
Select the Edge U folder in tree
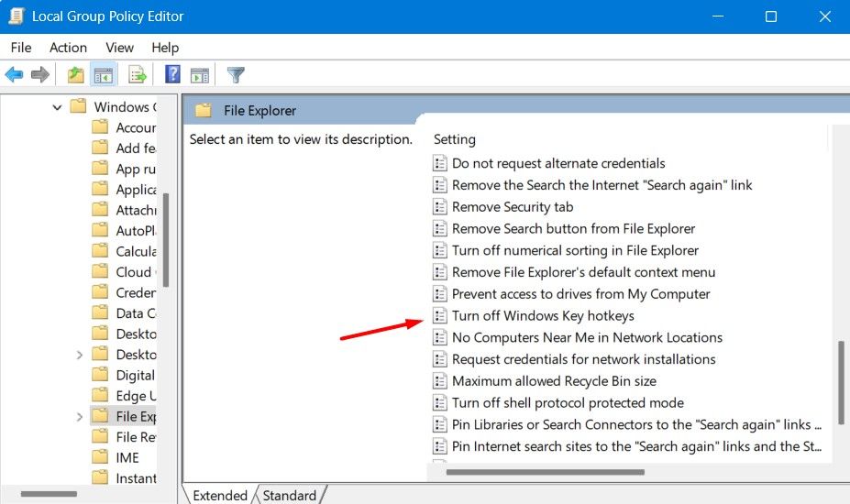[136, 396]
